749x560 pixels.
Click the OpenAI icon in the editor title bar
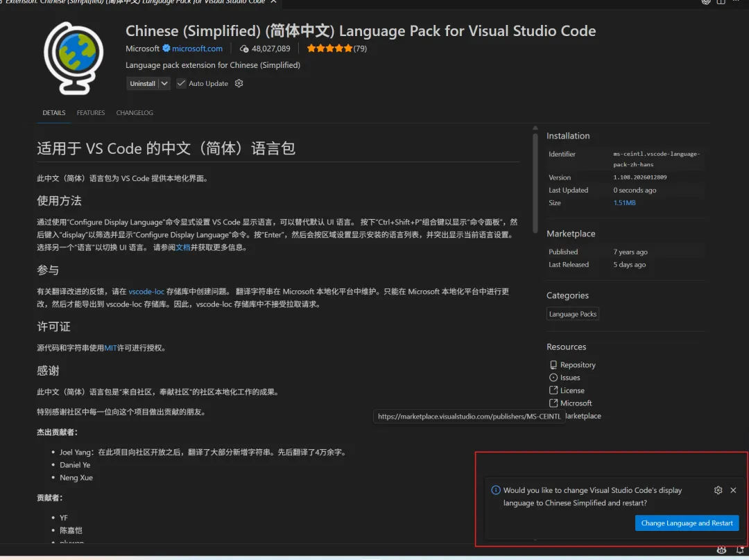point(706,2)
